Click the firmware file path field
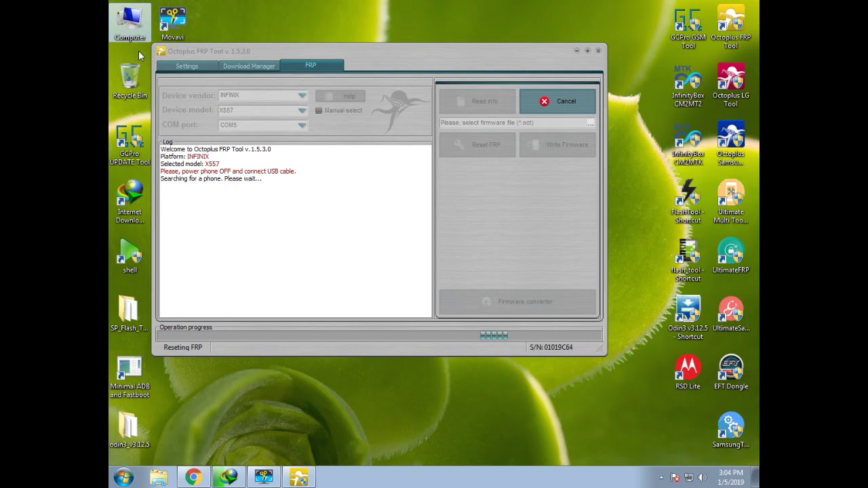 pos(513,123)
